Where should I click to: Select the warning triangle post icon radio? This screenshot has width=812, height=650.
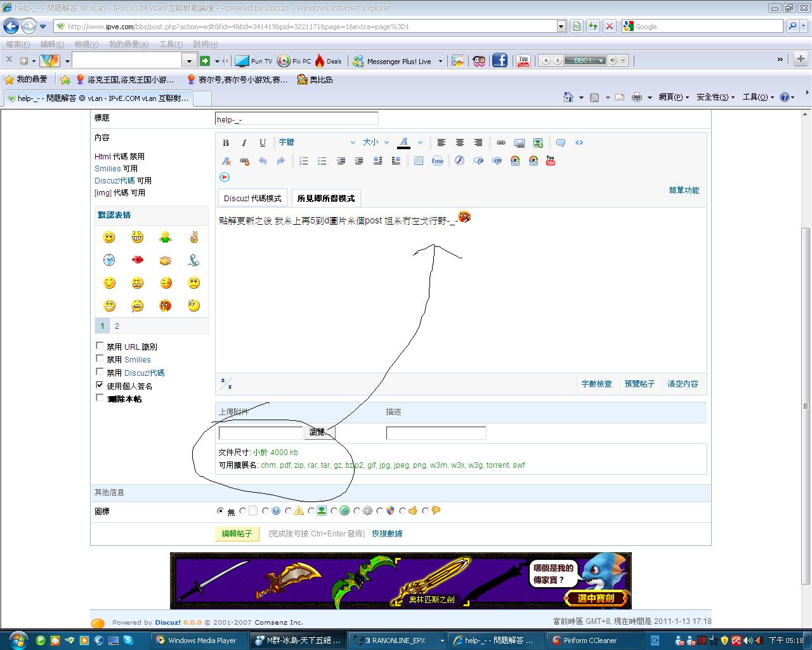tap(289, 511)
